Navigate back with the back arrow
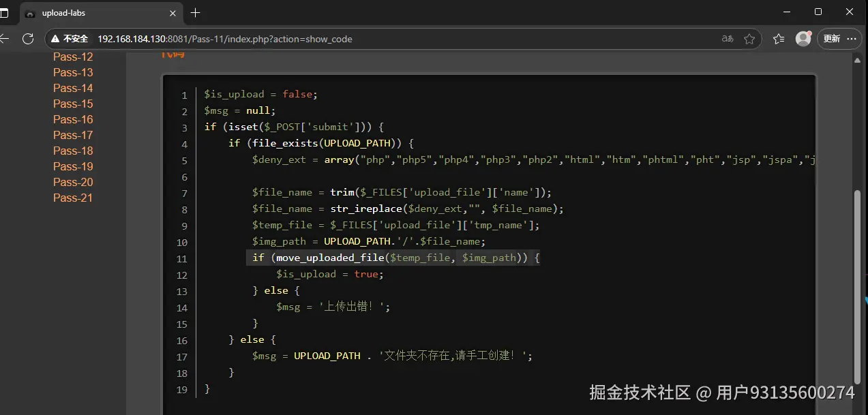 (4, 39)
